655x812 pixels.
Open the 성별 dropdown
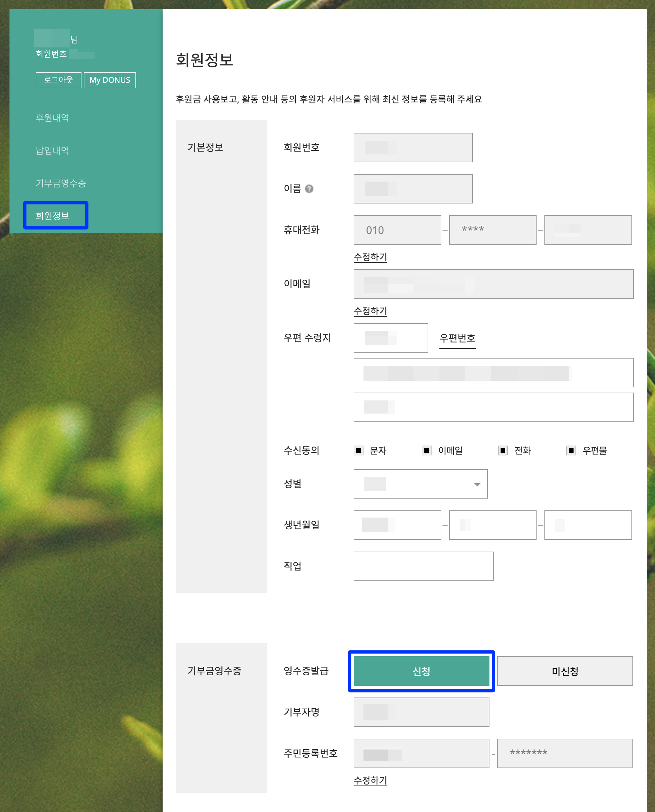pyautogui.click(x=420, y=484)
